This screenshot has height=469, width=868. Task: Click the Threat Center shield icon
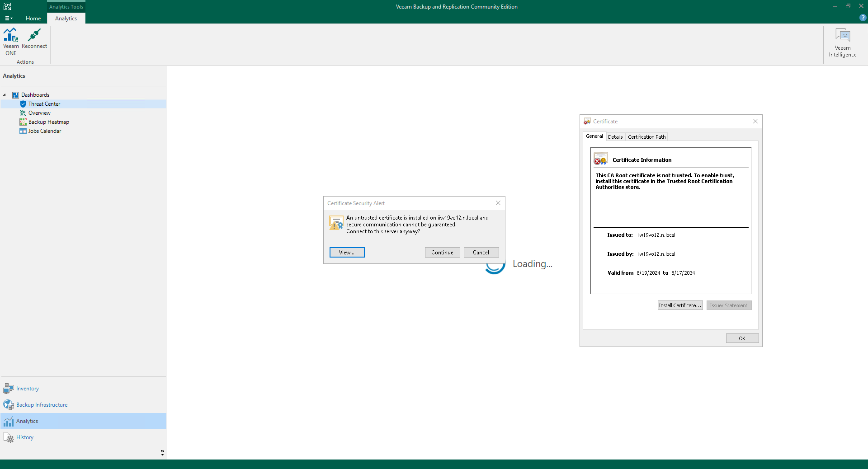pyautogui.click(x=23, y=104)
